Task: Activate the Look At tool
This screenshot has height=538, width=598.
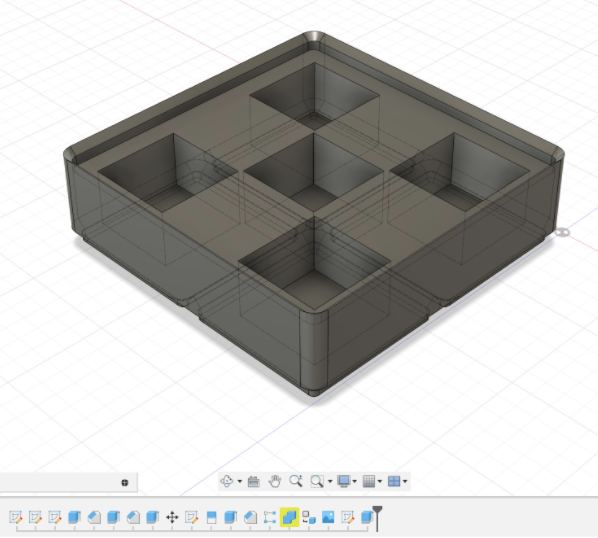Action: (254, 481)
